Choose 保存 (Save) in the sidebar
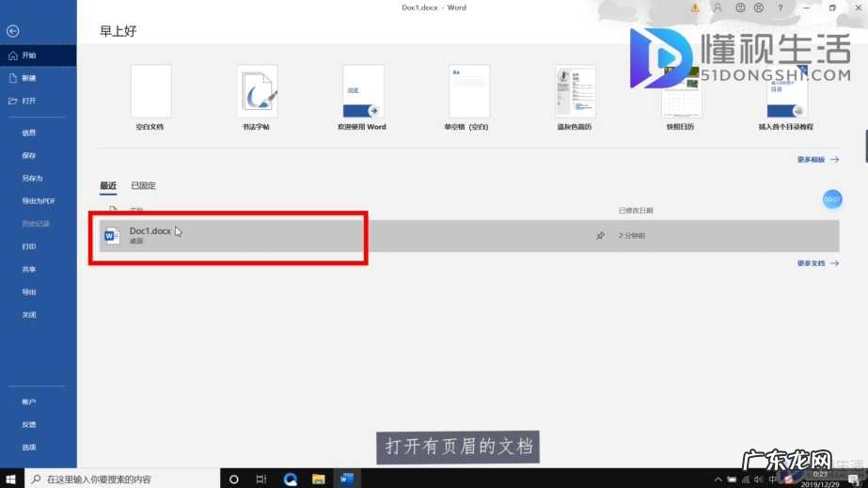 point(29,155)
